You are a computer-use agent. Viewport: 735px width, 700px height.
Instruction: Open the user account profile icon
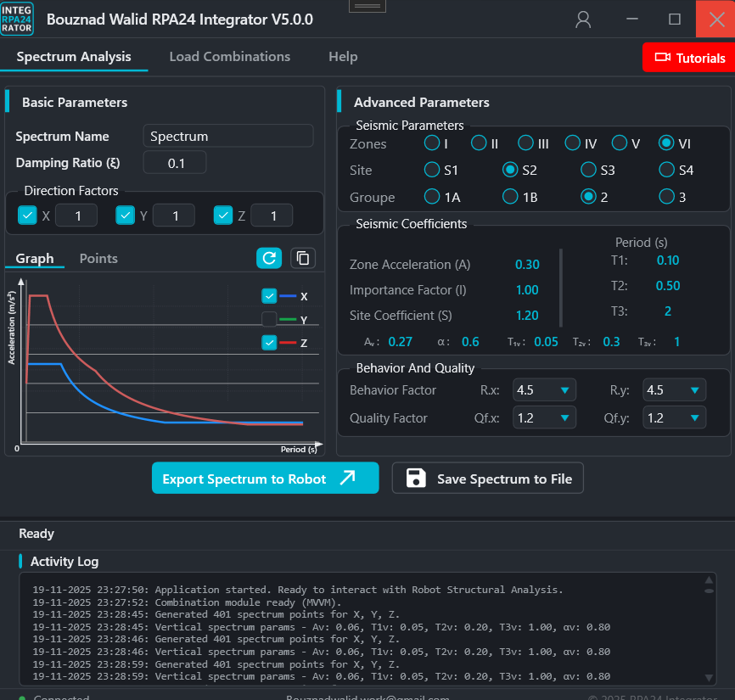[x=583, y=20]
